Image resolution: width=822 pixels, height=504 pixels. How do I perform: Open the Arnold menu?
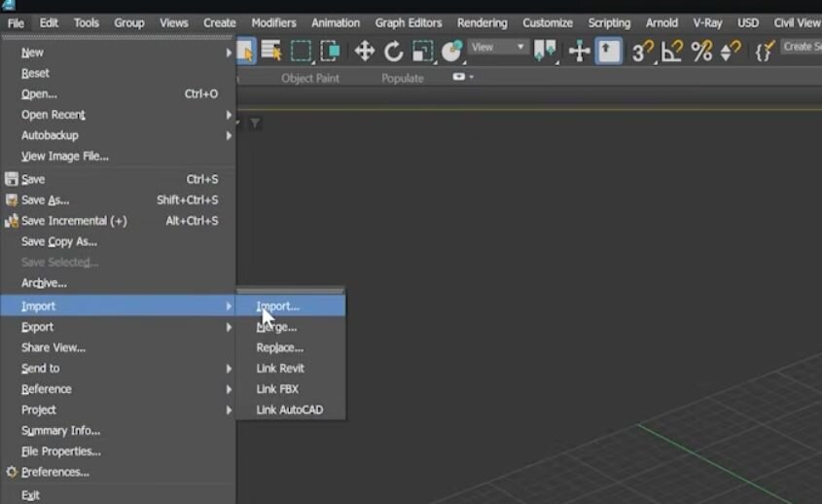[x=661, y=23]
